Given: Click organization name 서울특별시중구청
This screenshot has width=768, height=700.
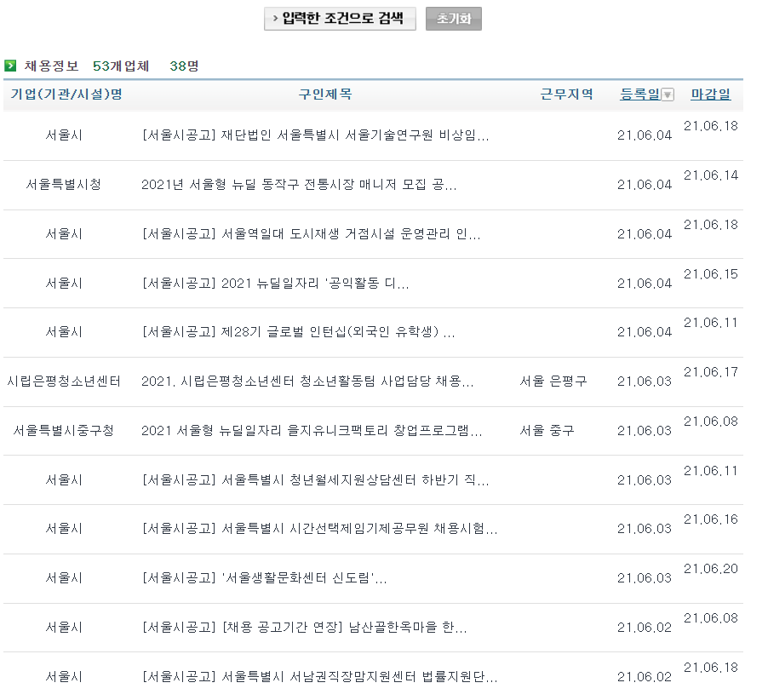Looking at the screenshot, I should pyautogui.click(x=64, y=431).
